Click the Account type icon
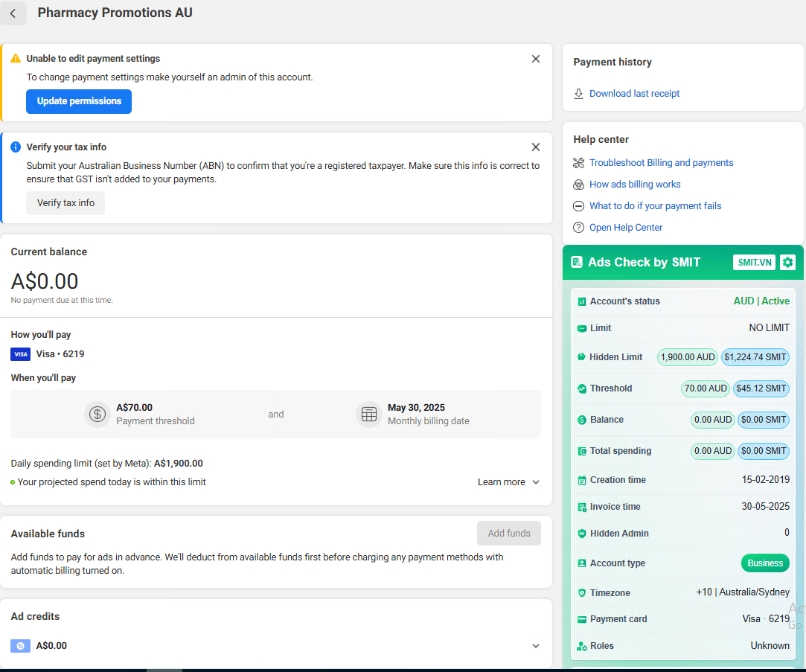 [582, 563]
